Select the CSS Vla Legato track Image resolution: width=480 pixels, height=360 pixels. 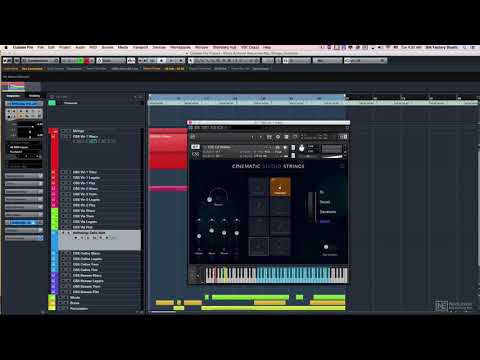pyautogui.click(x=99, y=222)
